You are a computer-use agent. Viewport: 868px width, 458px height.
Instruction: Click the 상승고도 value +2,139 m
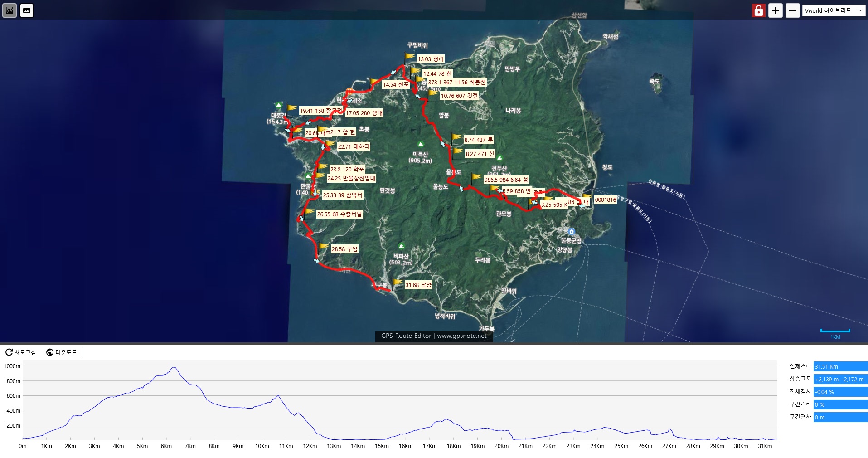(840, 379)
